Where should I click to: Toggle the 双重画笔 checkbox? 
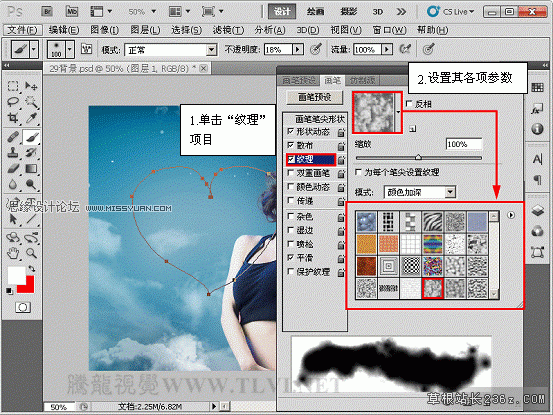point(291,173)
